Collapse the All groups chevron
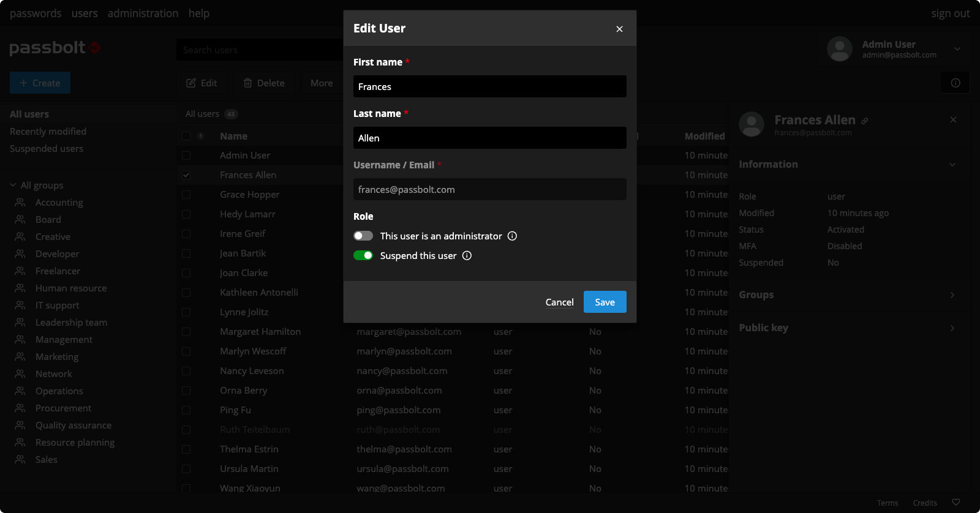980x513 pixels. click(x=13, y=185)
